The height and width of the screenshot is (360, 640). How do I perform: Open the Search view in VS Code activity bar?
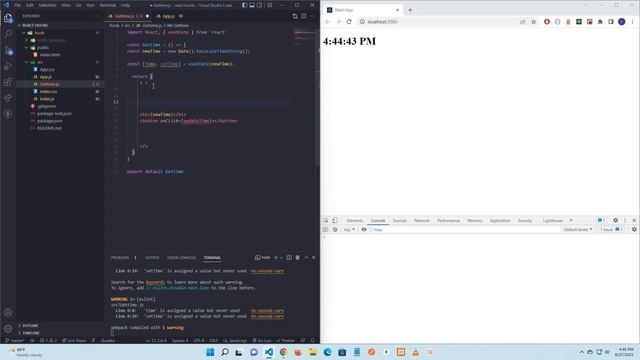pos(8,34)
